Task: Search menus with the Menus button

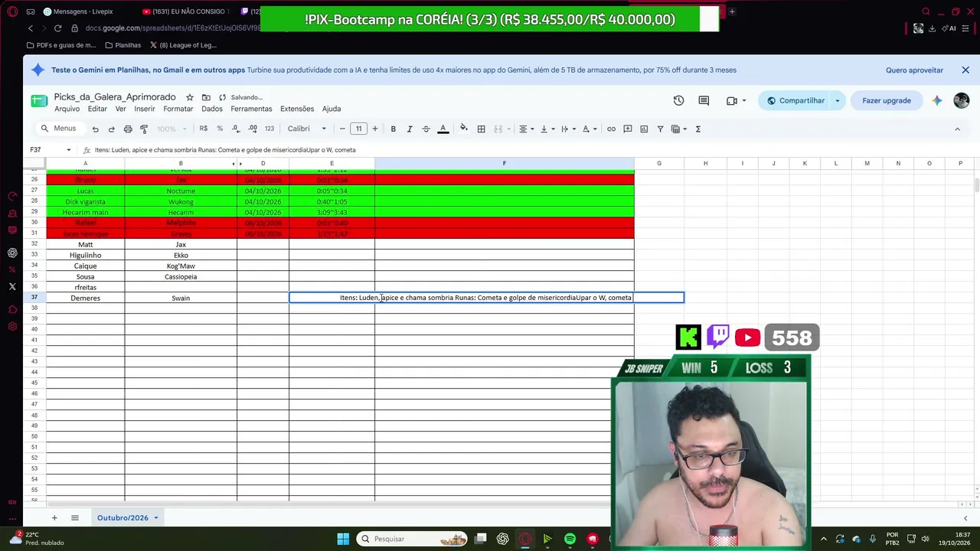Action: click(58, 129)
